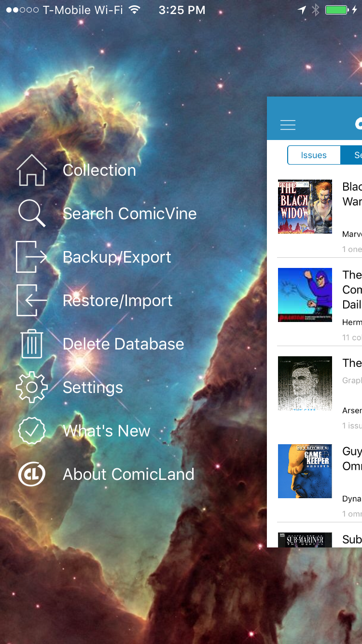Image resolution: width=362 pixels, height=644 pixels.
Task: Select the Game Keeper cover thumbnail
Action: click(305, 471)
